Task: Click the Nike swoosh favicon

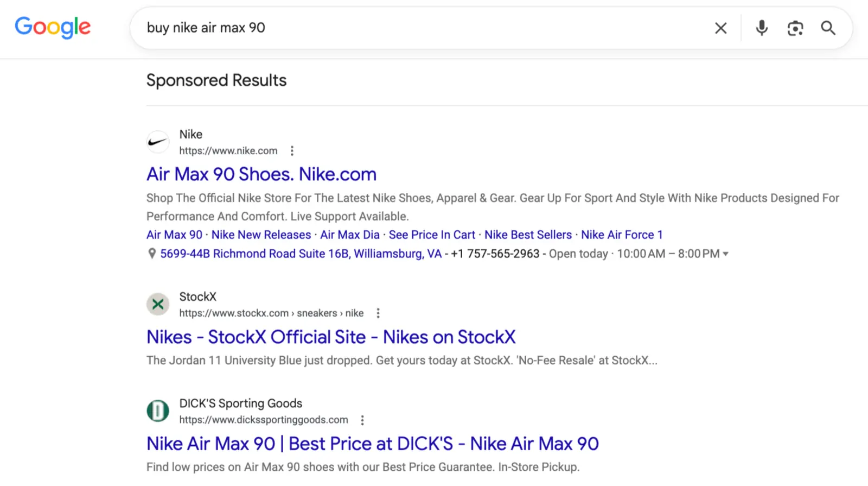Action: pos(158,142)
